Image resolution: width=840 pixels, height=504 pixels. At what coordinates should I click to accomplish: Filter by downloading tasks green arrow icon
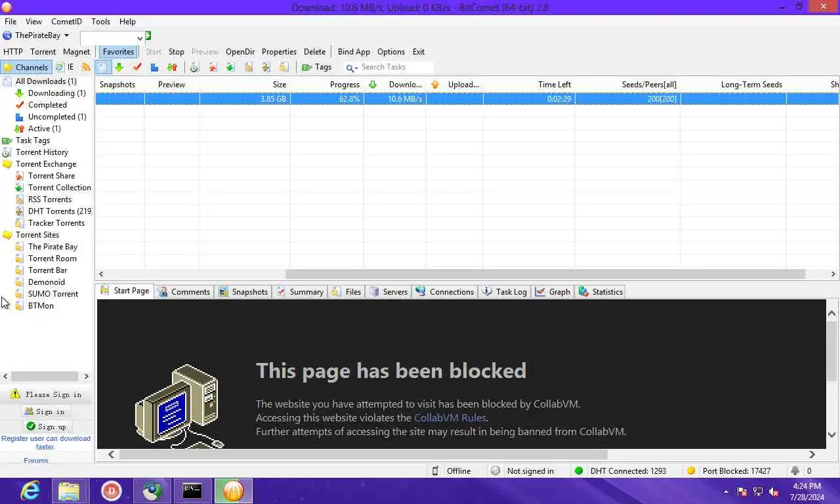[x=119, y=67]
